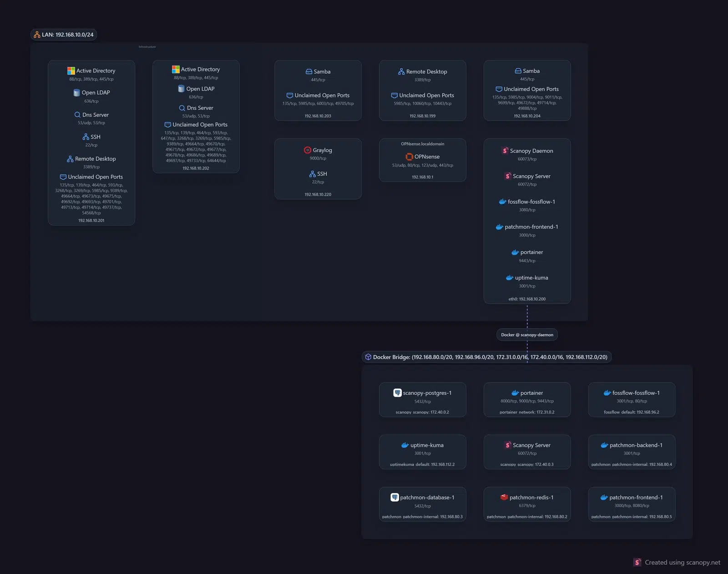Viewport: 728px width, 574px height.
Task: Click the Docker icon for uptime-kuma on host 192.168.10.200
Action: pyautogui.click(x=510, y=278)
